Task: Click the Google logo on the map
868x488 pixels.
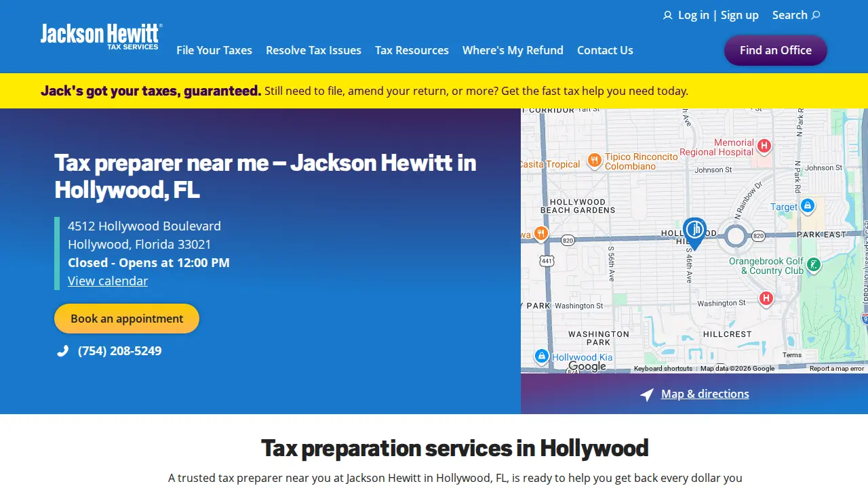Action: [x=587, y=367]
